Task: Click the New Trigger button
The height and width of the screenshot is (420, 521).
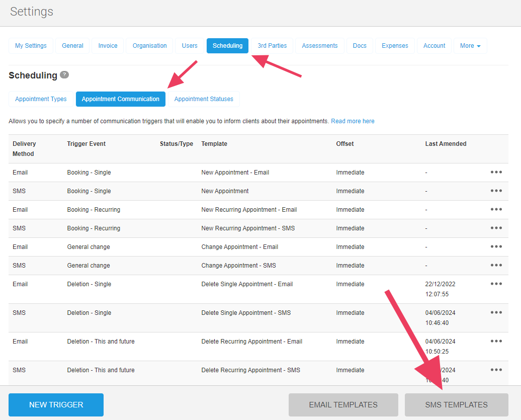Action: pyautogui.click(x=56, y=404)
